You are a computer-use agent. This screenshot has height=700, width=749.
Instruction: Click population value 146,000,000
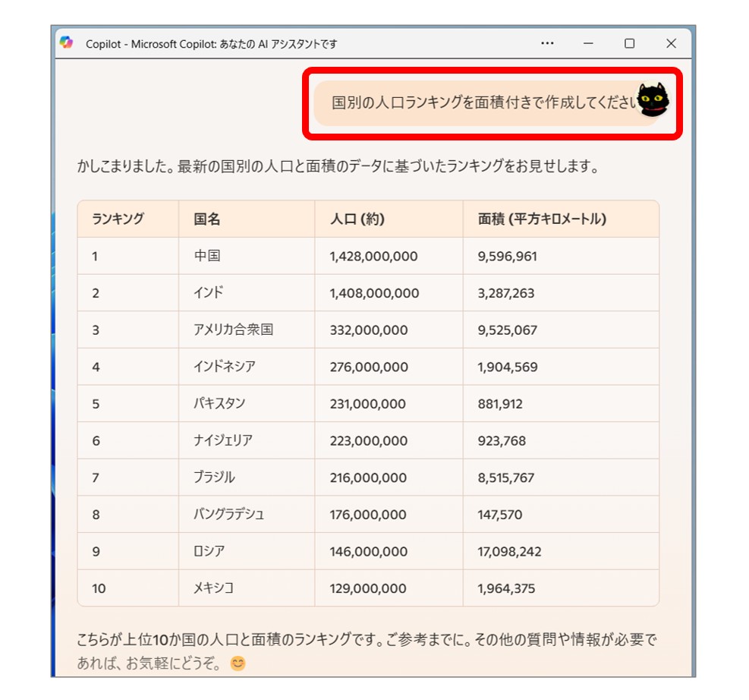coord(369,551)
